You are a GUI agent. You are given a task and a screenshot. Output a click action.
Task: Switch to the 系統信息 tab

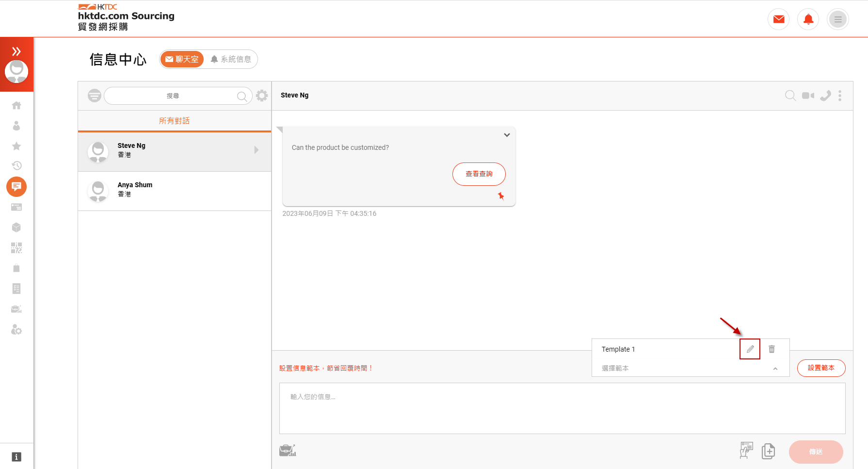231,59
